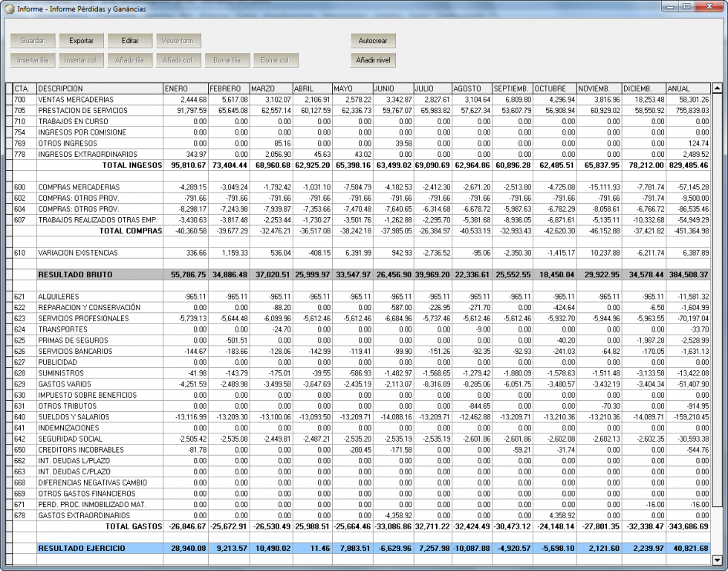Select the OCTUBRE column header
Image resolution: width=728 pixels, height=571 pixels.
tap(555, 88)
